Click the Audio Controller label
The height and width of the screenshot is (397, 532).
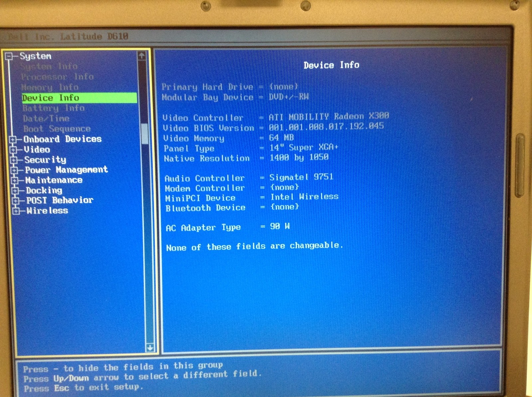coord(204,178)
